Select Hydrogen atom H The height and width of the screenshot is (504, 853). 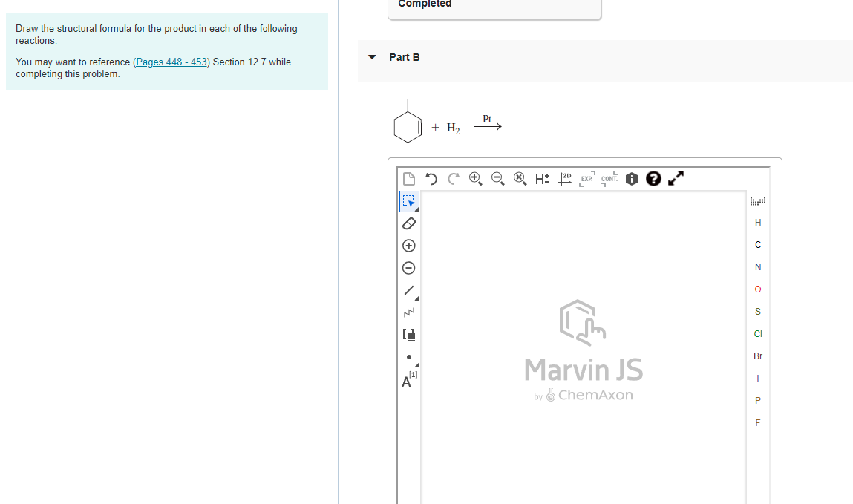pos(758,223)
